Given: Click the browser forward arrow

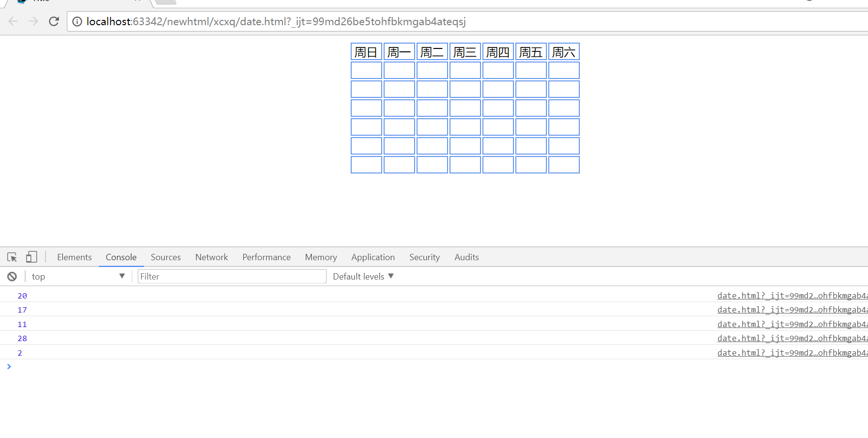Looking at the screenshot, I should coord(33,21).
